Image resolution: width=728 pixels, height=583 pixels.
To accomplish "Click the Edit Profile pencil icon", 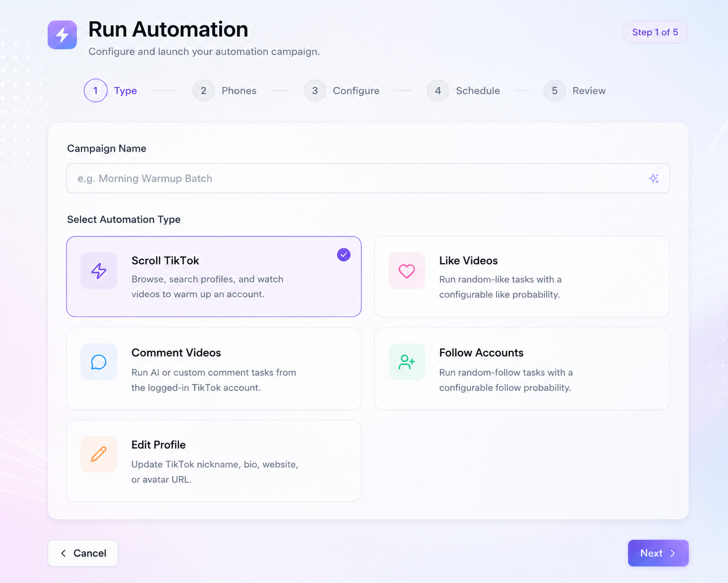I will [99, 454].
